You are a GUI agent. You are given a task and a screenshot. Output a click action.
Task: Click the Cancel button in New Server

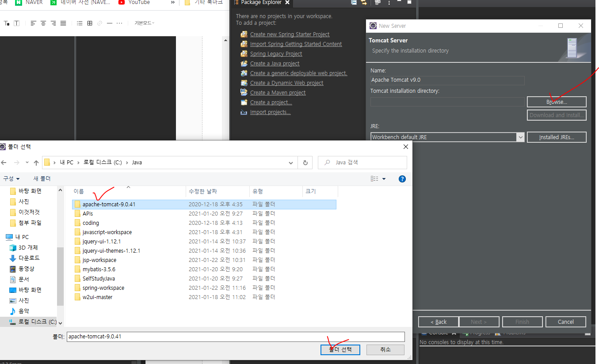pyautogui.click(x=566, y=322)
